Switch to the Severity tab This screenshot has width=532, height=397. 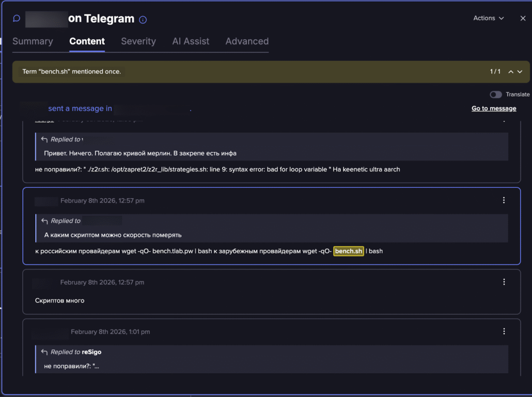[138, 41]
